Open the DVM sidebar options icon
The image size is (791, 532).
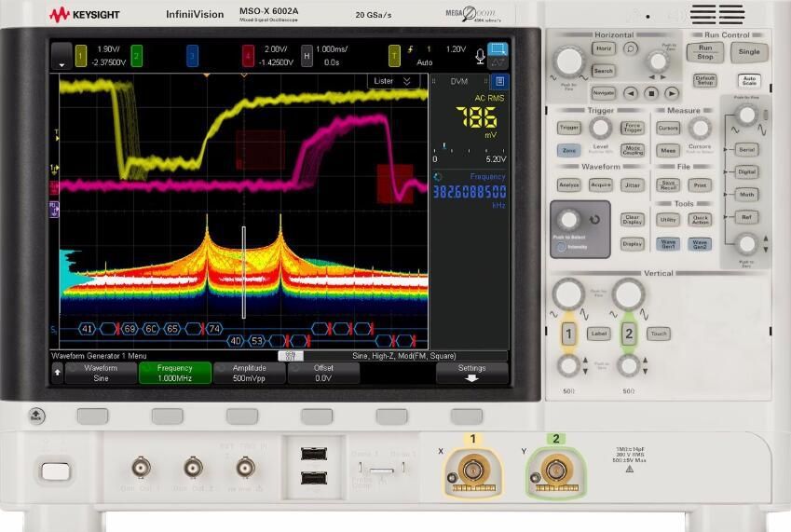(x=499, y=81)
